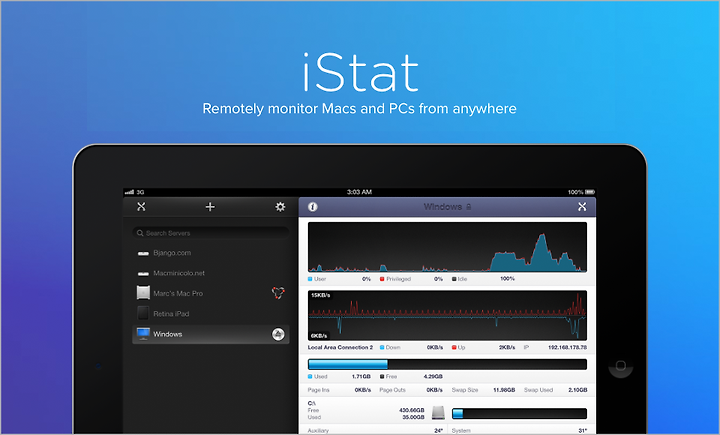Click the Page Outs label
The image size is (720, 435).
tap(393, 390)
